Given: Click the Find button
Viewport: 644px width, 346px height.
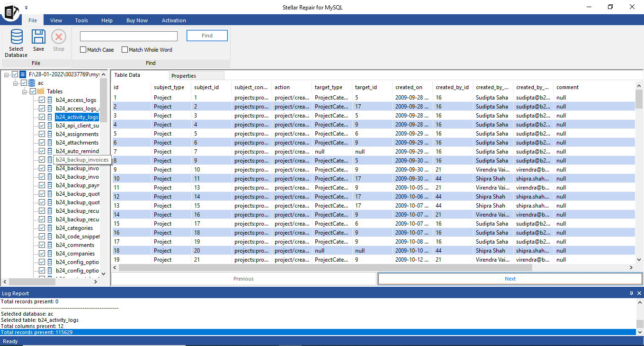Looking at the screenshot, I should pos(207,36).
